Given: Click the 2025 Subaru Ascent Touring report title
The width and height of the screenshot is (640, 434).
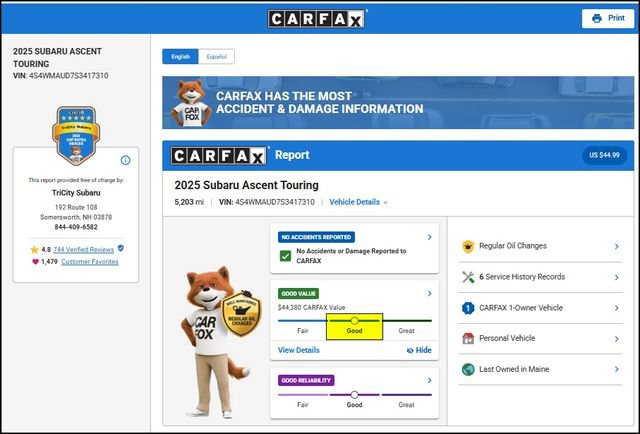Looking at the screenshot, I should click(247, 185).
